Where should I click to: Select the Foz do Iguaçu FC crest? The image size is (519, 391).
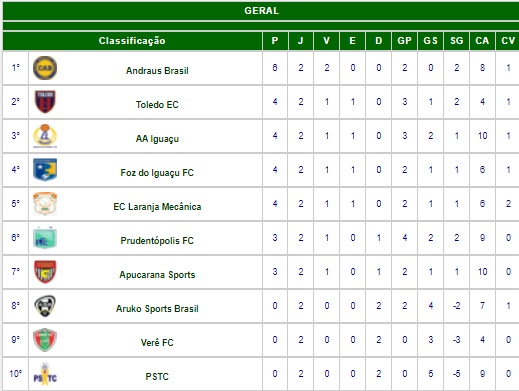[45, 170]
